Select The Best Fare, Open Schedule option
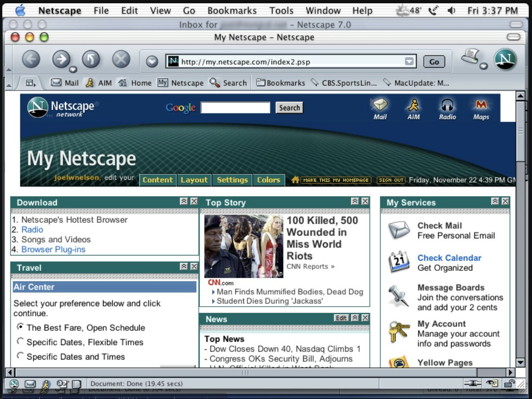Screen dimensions: 532x399 pos(20,327)
